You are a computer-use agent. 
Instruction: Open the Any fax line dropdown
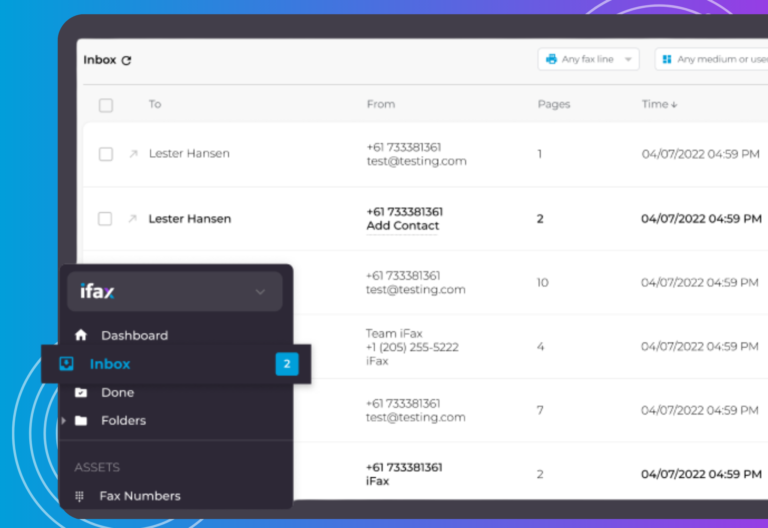[x=588, y=59]
